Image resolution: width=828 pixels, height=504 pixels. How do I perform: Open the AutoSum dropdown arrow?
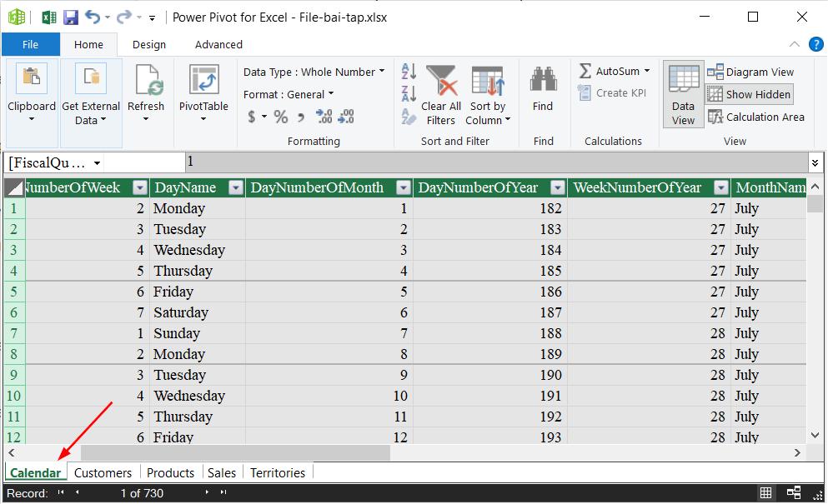(x=647, y=72)
